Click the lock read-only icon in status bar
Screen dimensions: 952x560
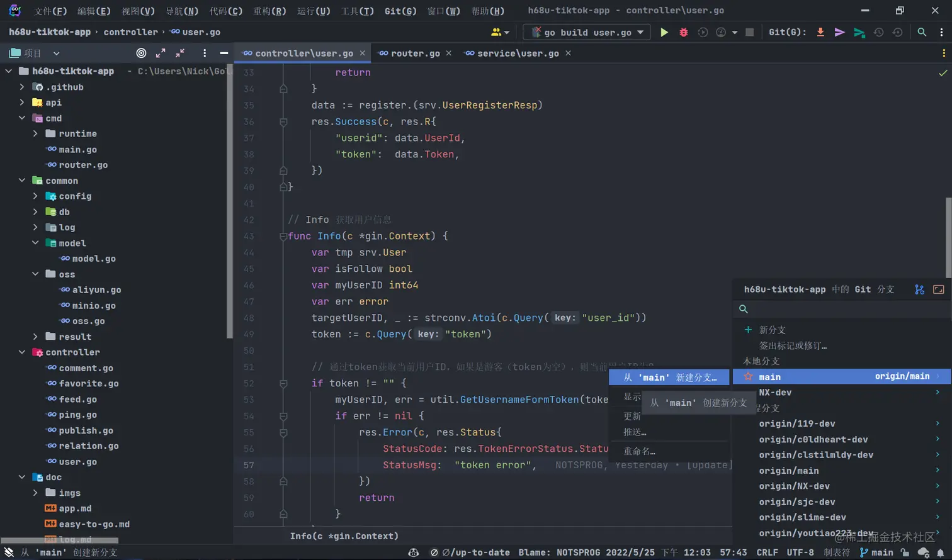905,552
